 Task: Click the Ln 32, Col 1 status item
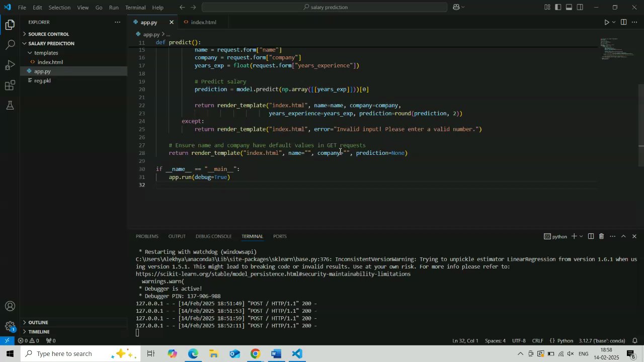(465, 341)
